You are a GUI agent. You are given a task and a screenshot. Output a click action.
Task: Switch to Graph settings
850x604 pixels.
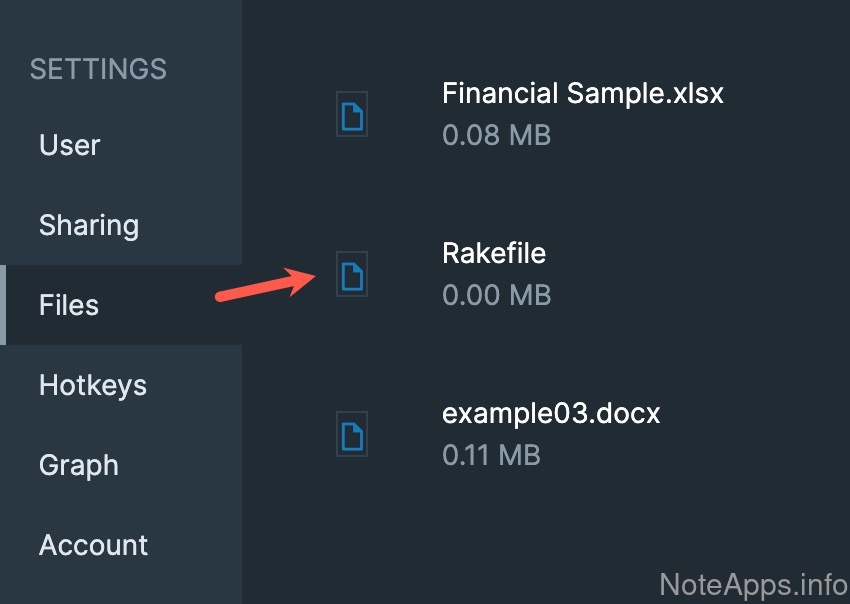click(79, 465)
